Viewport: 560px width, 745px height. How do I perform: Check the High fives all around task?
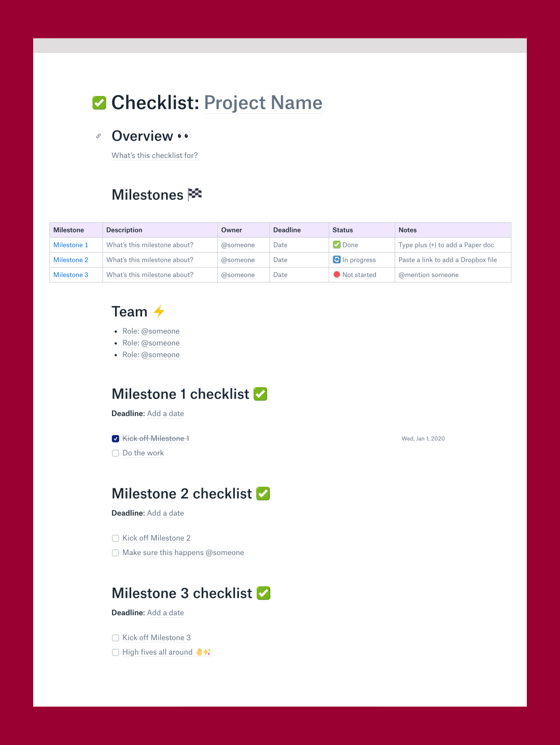click(x=116, y=652)
